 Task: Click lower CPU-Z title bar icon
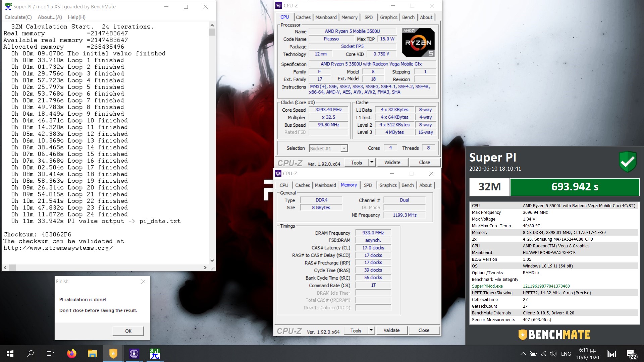278,173
